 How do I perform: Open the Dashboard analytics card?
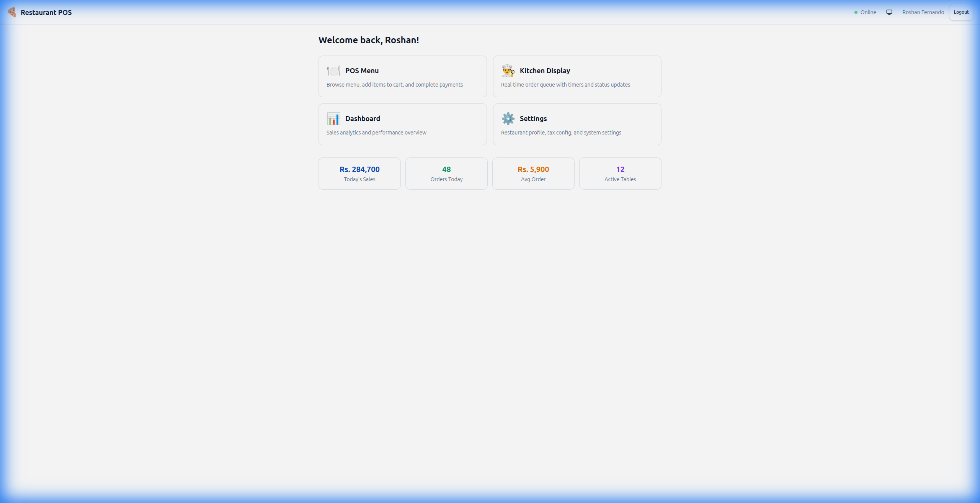coord(402,124)
